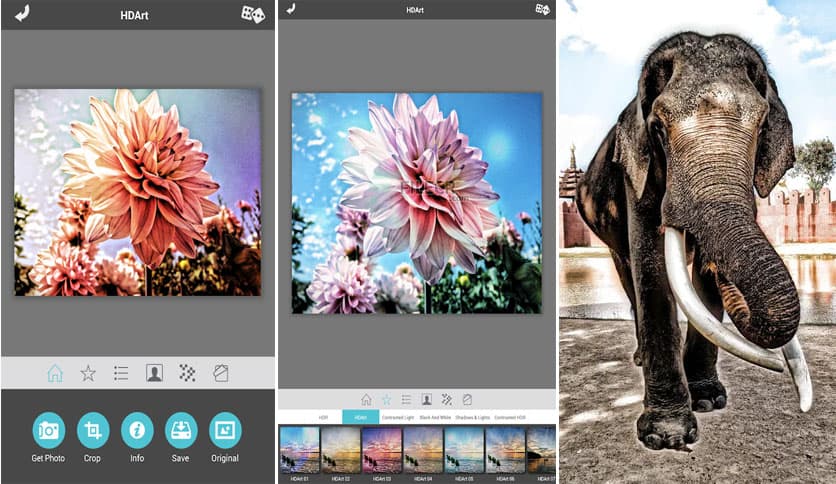Screen dimensions: 836x484
Task: Open the star favorites tab in left screen
Action: pyautogui.click(x=88, y=373)
